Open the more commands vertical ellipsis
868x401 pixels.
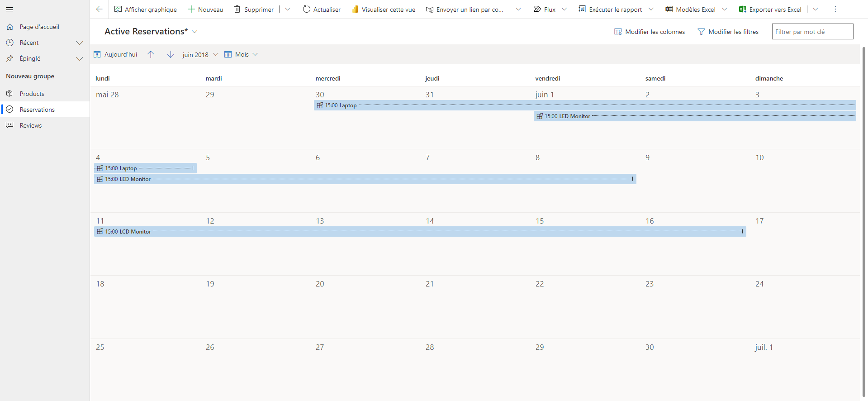click(x=835, y=9)
